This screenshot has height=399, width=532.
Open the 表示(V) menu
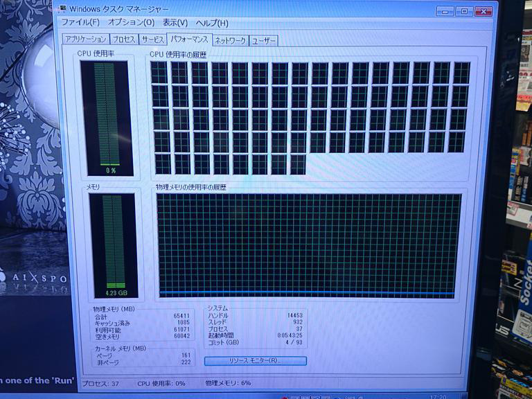coord(175,23)
